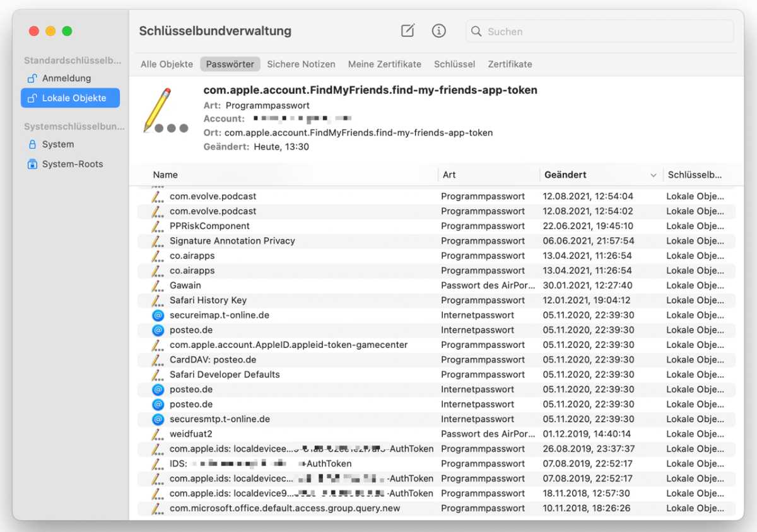Click pencil icon of com.microsoft.office.default.access.group.query.new

tap(158, 508)
